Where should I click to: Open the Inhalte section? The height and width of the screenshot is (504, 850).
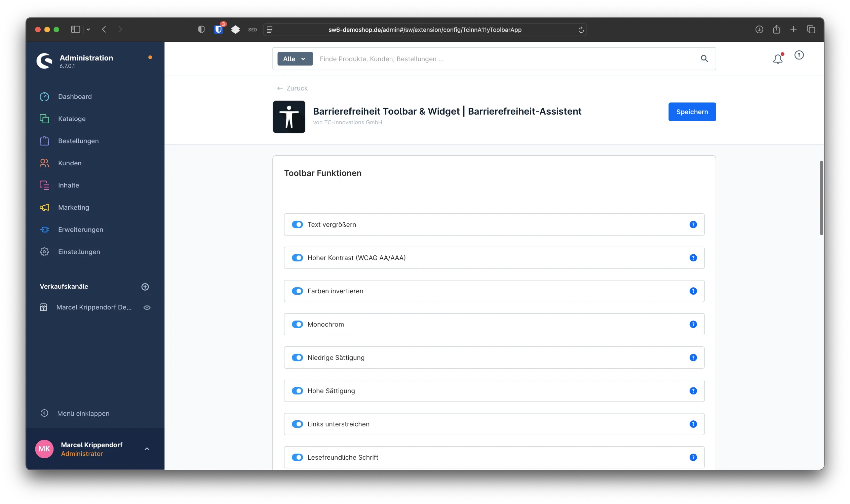click(x=69, y=185)
